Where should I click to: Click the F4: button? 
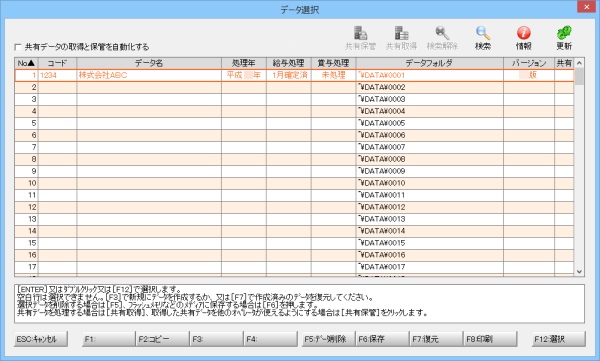pos(271,339)
